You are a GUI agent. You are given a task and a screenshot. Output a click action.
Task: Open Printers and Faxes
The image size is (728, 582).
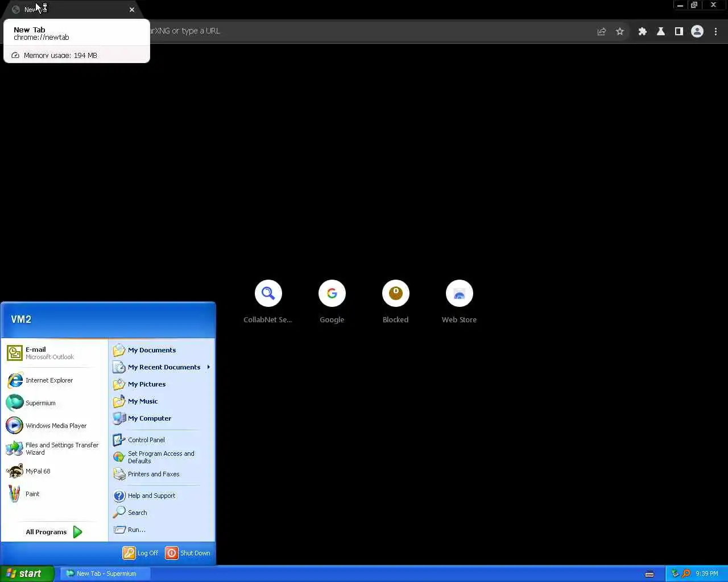coord(162,474)
